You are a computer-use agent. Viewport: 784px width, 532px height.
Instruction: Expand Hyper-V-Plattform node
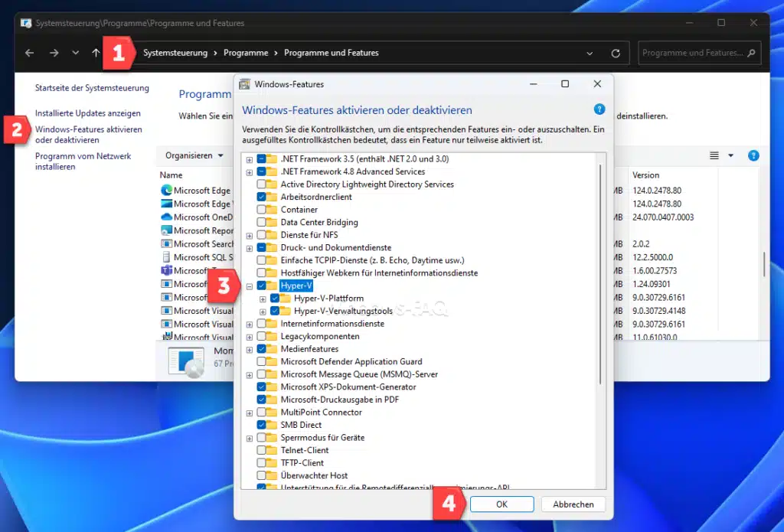click(x=263, y=299)
